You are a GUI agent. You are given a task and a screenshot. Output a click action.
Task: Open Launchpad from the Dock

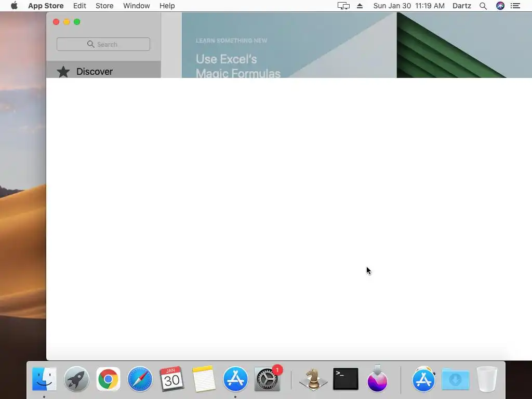tap(76, 379)
